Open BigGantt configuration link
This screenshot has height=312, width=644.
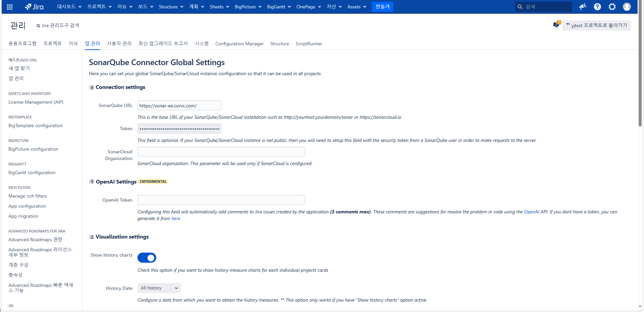(x=32, y=172)
